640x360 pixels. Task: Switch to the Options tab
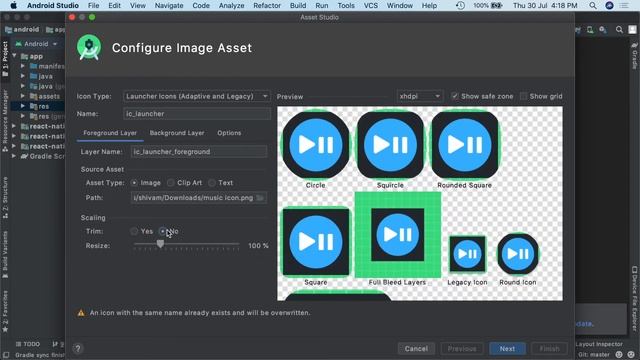(229, 133)
